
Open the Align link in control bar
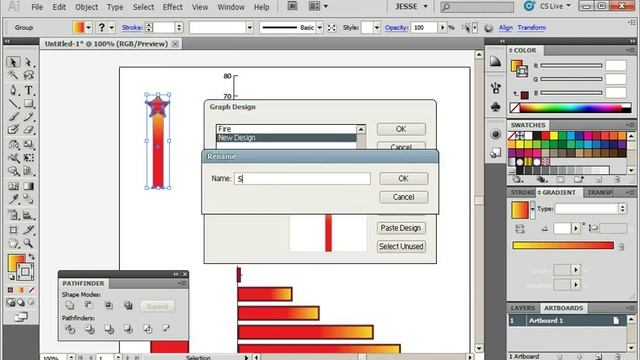(x=505, y=27)
